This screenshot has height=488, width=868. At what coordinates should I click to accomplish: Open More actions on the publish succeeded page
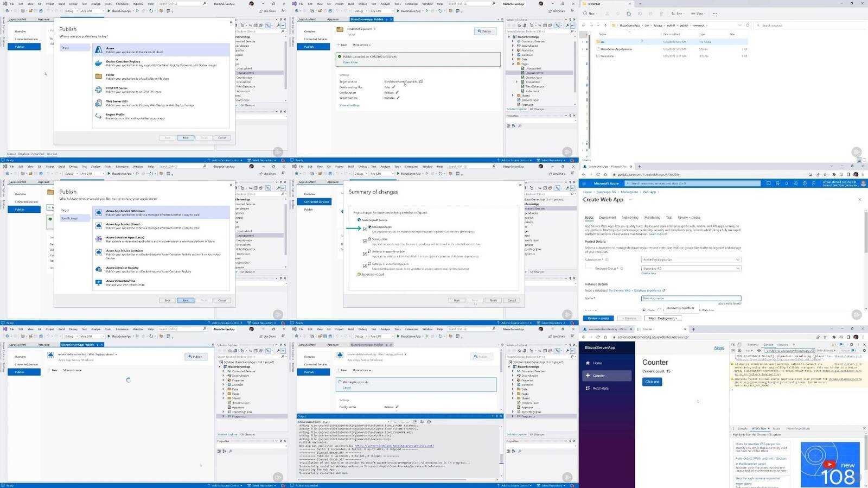[x=361, y=45]
